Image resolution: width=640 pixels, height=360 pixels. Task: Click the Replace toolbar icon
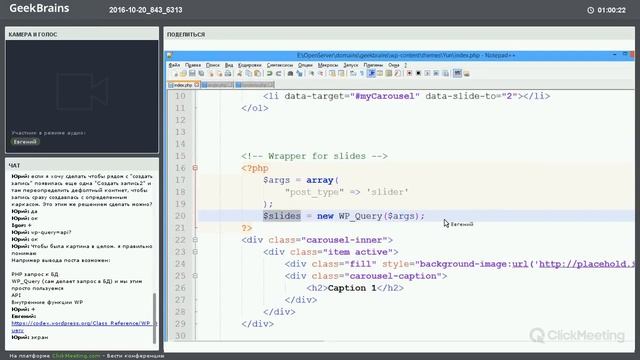(300, 73)
